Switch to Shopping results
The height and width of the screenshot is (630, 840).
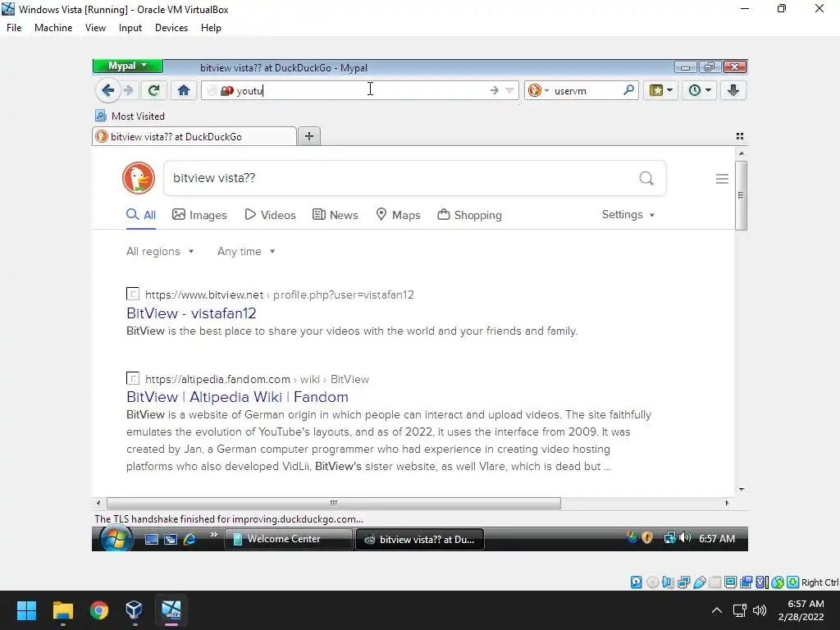(x=470, y=215)
